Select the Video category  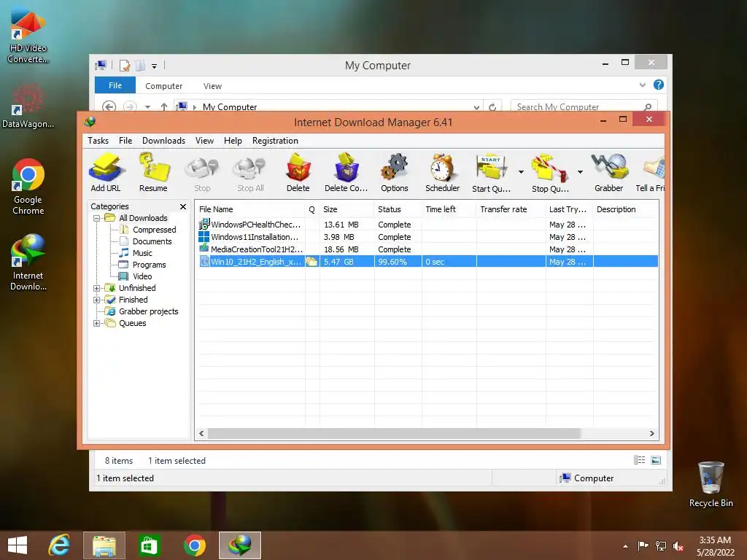[x=142, y=276]
